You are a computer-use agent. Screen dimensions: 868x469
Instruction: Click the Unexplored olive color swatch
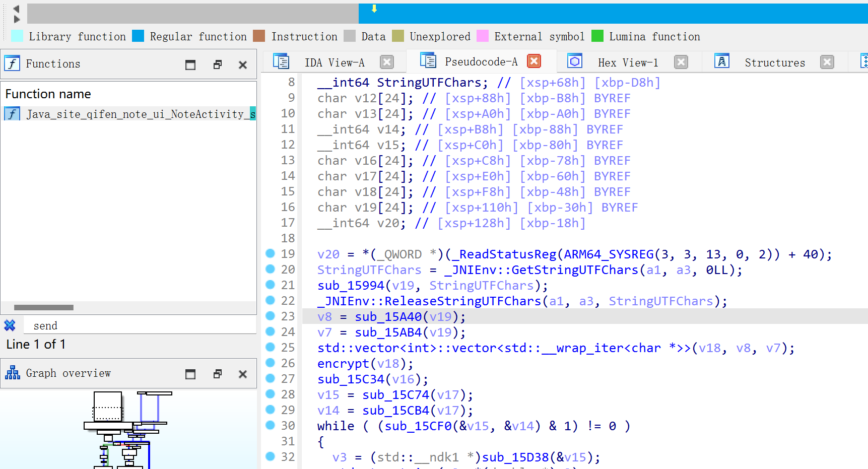tap(398, 36)
